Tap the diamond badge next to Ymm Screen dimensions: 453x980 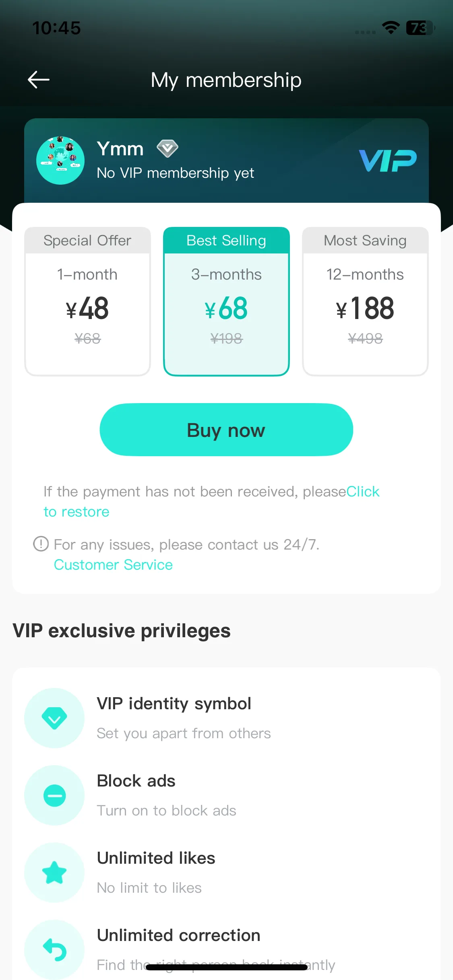coord(168,148)
